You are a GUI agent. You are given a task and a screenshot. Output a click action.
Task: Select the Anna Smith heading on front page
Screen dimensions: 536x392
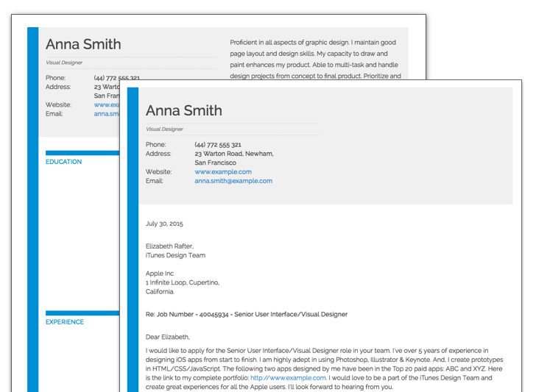tap(184, 110)
